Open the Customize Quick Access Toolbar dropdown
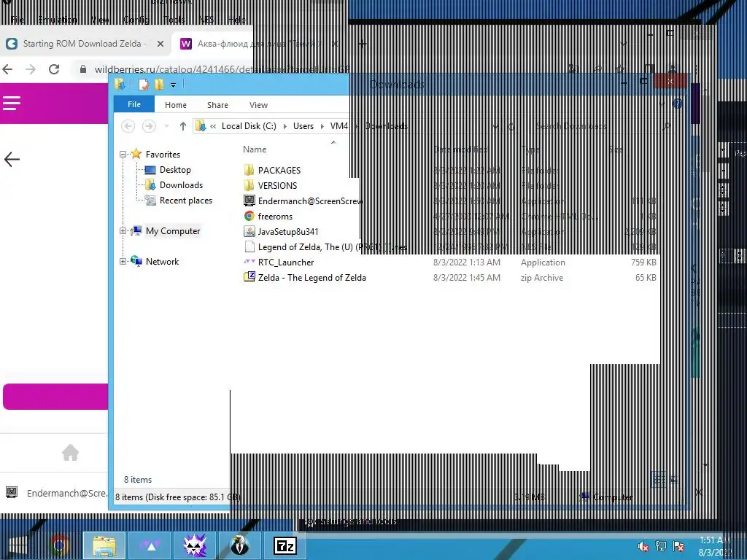This screenshot has height=560, width=747. click(173, 85)
